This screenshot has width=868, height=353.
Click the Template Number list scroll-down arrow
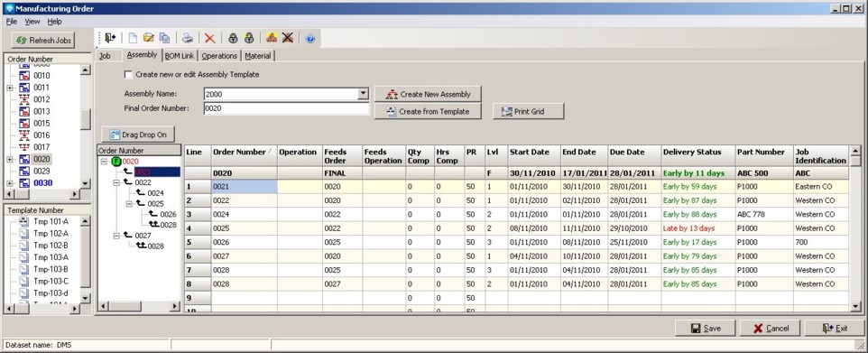tap(85, 298)
